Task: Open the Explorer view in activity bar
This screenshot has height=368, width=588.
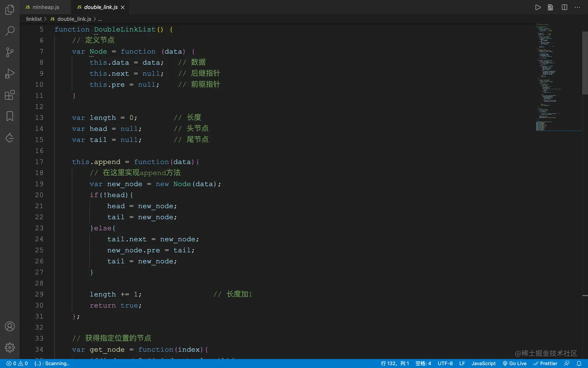Action: (x=10, y=10)
